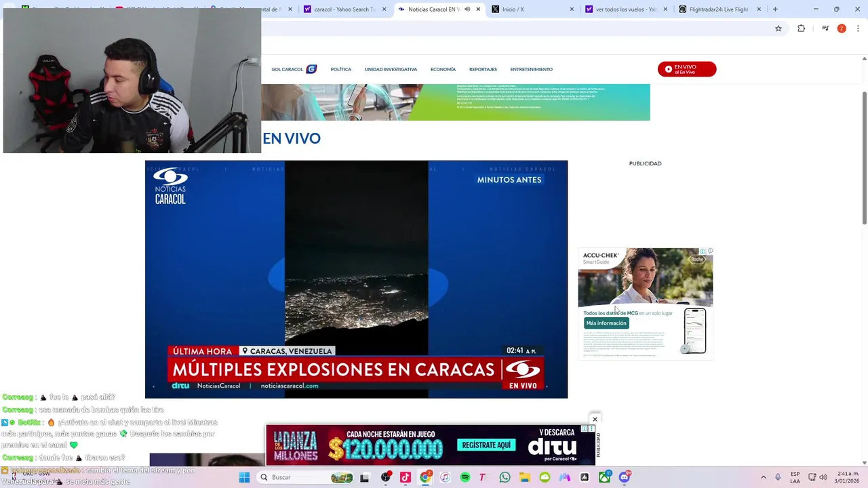Open Spotify from the taskbar
The height and width of the screenshot is (488, 868).
(x=465, y=477)
